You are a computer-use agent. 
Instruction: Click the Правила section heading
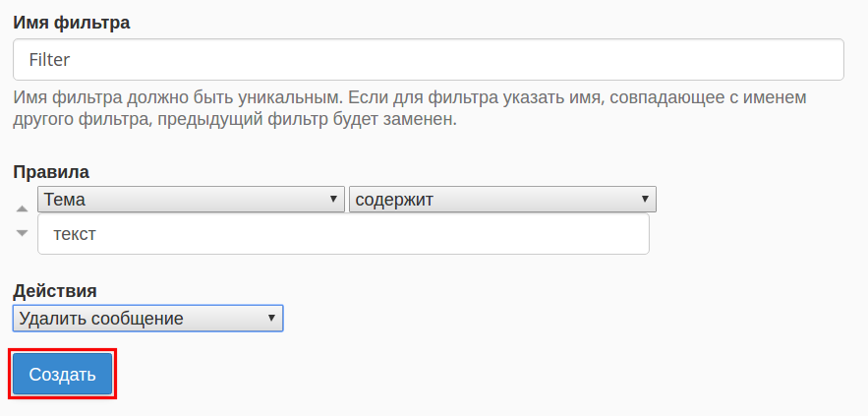pyautogui.click(x=51, y=172)
